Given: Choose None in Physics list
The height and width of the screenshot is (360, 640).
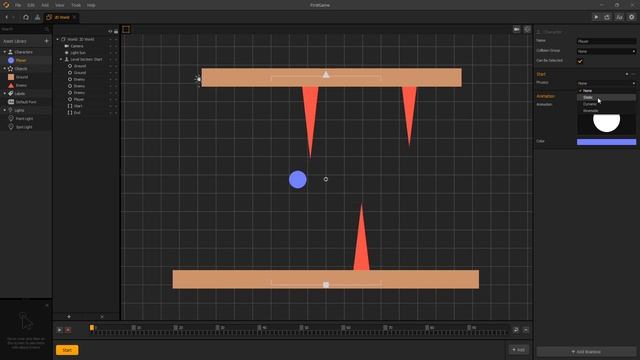Looking at the screenshot, I should [x=606, y=91].
